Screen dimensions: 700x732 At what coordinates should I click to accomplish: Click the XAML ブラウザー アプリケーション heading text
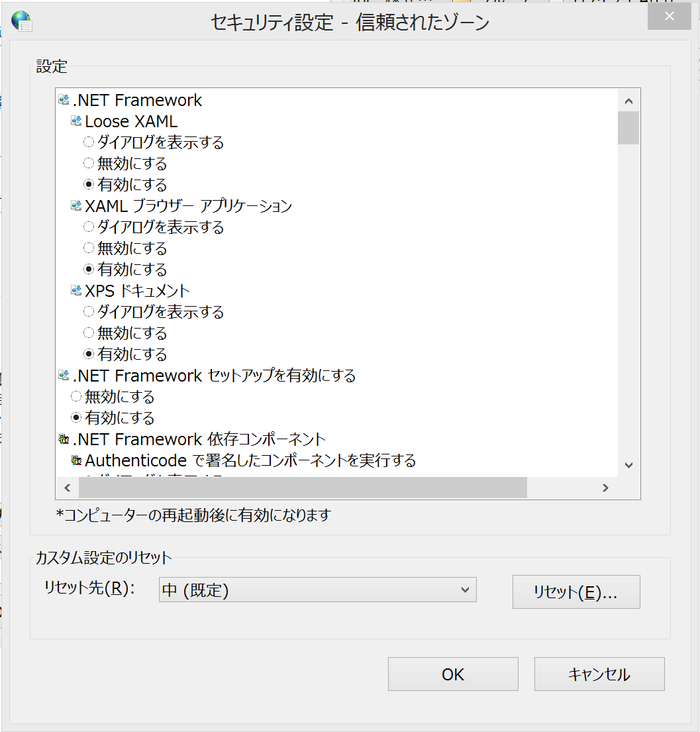click(189, 206)
